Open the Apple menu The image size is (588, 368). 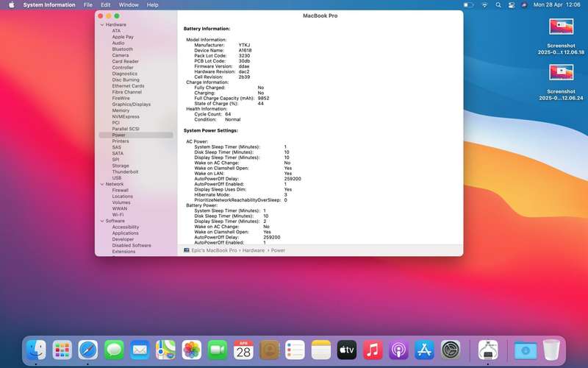tap(11, 5)
